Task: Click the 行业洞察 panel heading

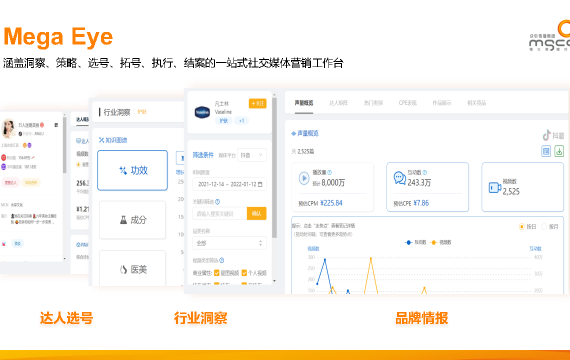Action: (117, 112)
